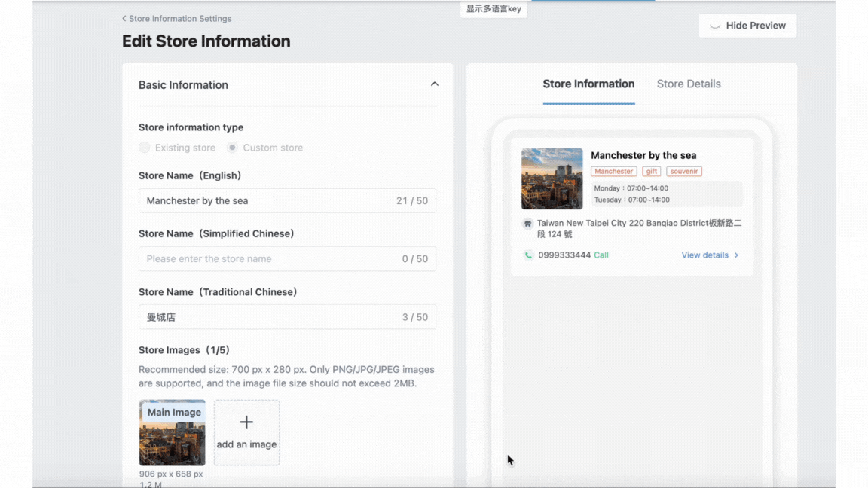This screenshot has width=868, height=488.
Task: Select the Existing store radio option
Action: 145,148
